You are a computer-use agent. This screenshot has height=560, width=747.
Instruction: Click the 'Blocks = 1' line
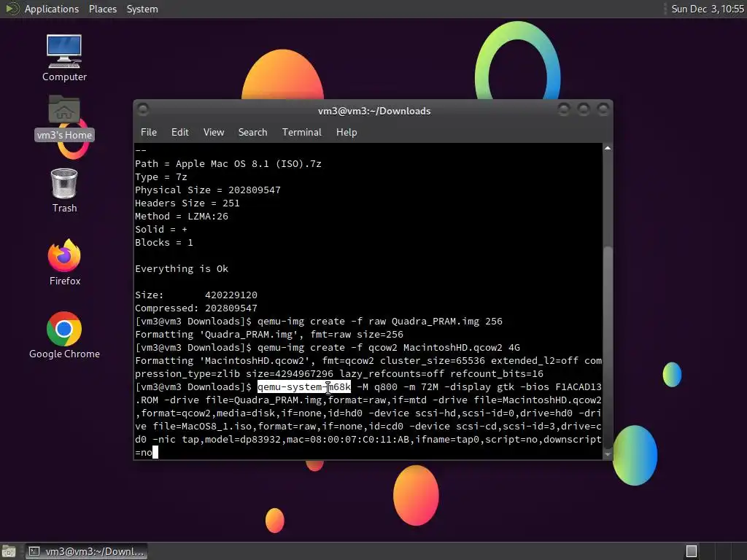click(x=164, y=242)
